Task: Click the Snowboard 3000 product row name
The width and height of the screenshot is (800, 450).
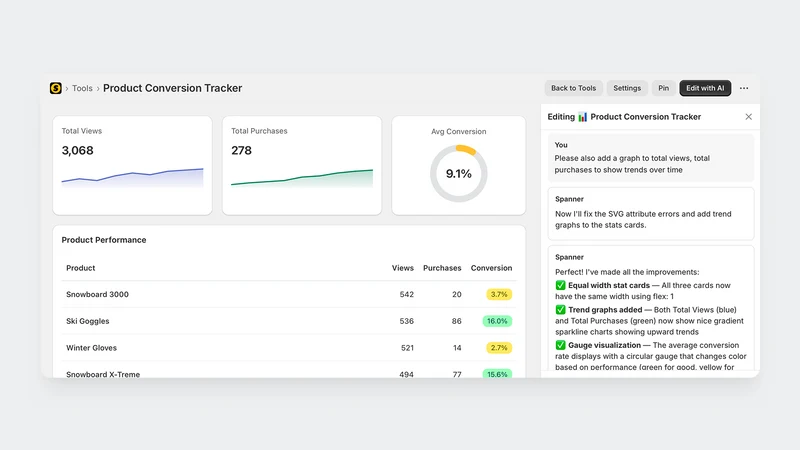Action: [97, 294]
